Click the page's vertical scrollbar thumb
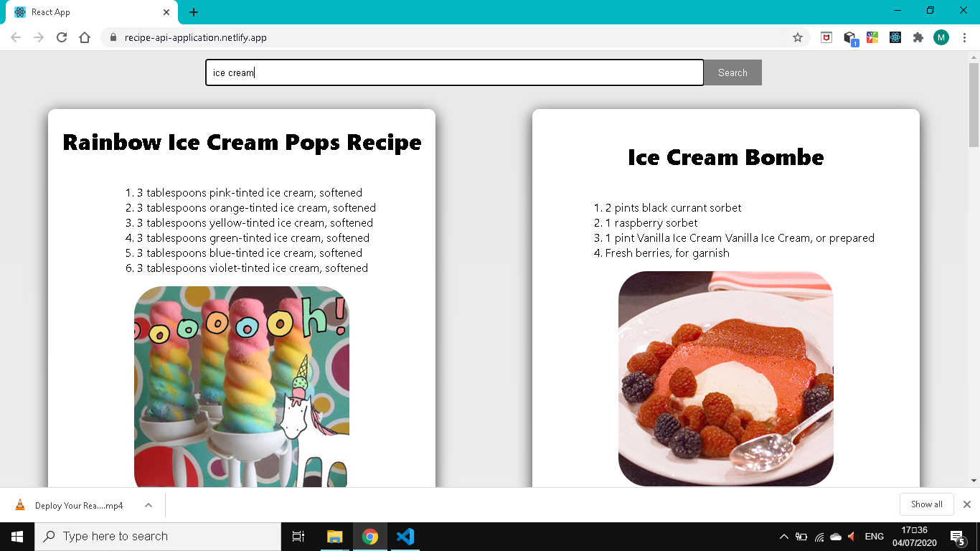Screen dimensions: 980x551 point(974,103)
